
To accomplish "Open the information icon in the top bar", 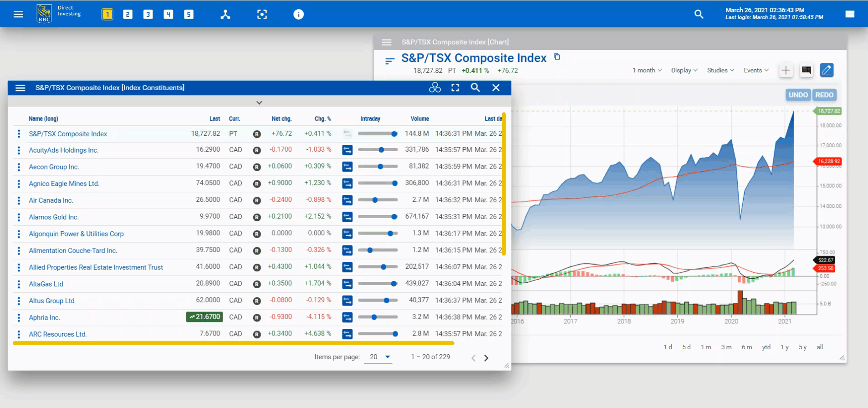I will coord(298,15).
